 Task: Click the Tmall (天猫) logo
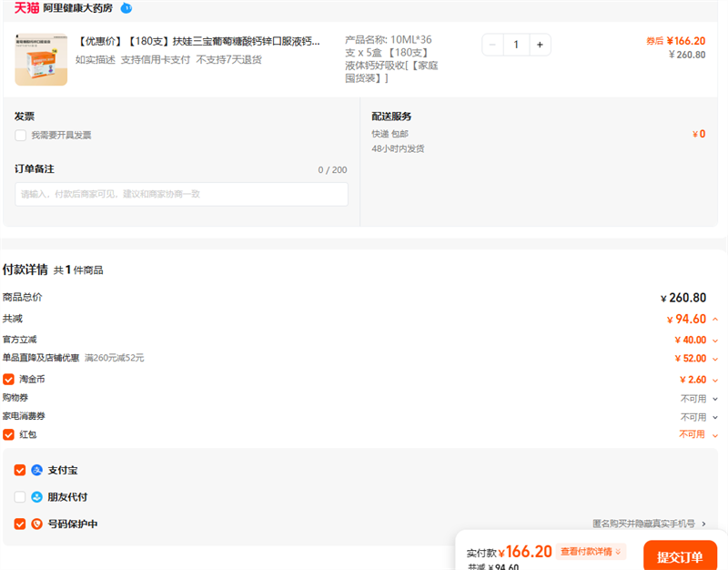tap(26, 8)
